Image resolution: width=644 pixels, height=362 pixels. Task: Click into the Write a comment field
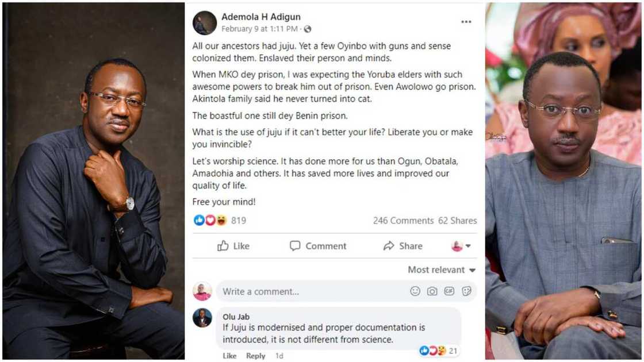click(310, 291)
